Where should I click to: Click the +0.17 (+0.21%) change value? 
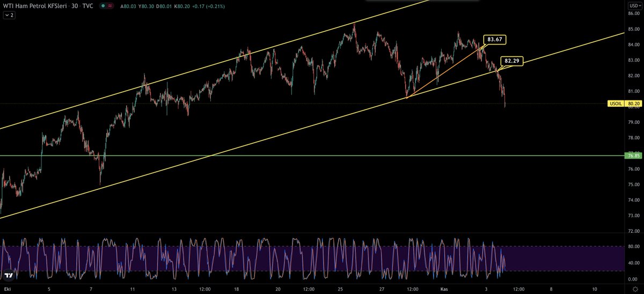[209, 6]
